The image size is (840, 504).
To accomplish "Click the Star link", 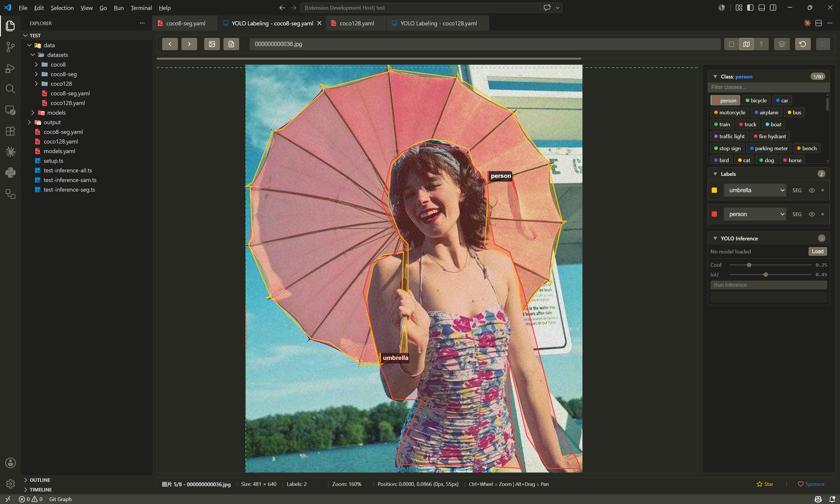I will pos(765,484).
